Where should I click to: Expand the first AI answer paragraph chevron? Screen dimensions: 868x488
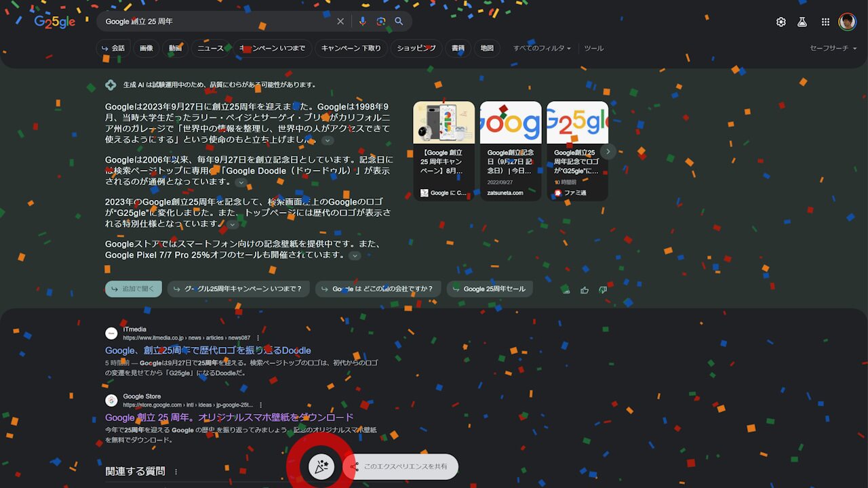pyautogui.click(x=328, y=140)
